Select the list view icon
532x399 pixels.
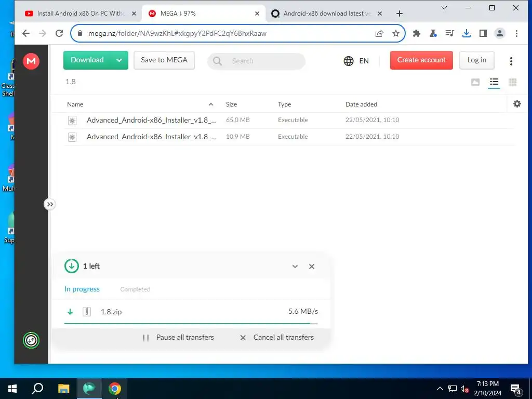(x=494, y=82)
